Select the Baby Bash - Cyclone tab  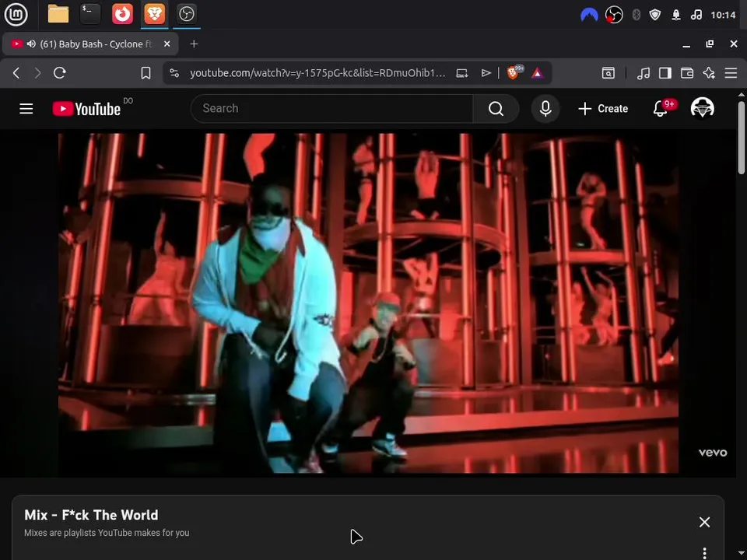(90, 44)
